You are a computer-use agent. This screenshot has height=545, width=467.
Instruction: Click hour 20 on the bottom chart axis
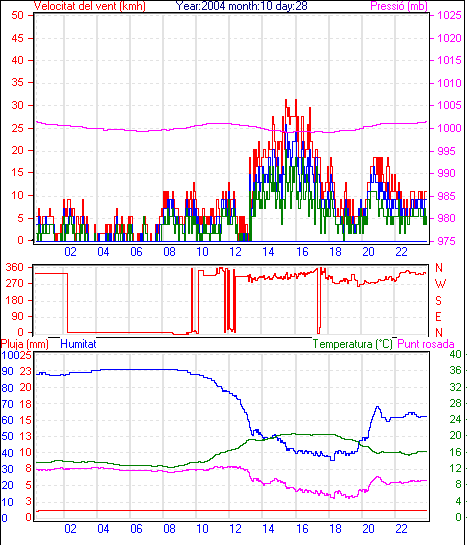(368, 529)
